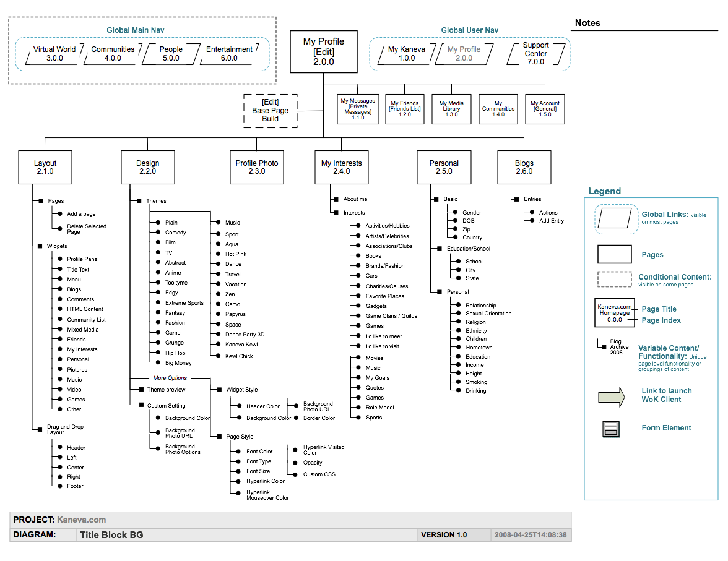This screenshot has height=561, width=728.
Task: Click the My Messages Private Messages box
Action: pyautogui.click(x=358, y=108)
